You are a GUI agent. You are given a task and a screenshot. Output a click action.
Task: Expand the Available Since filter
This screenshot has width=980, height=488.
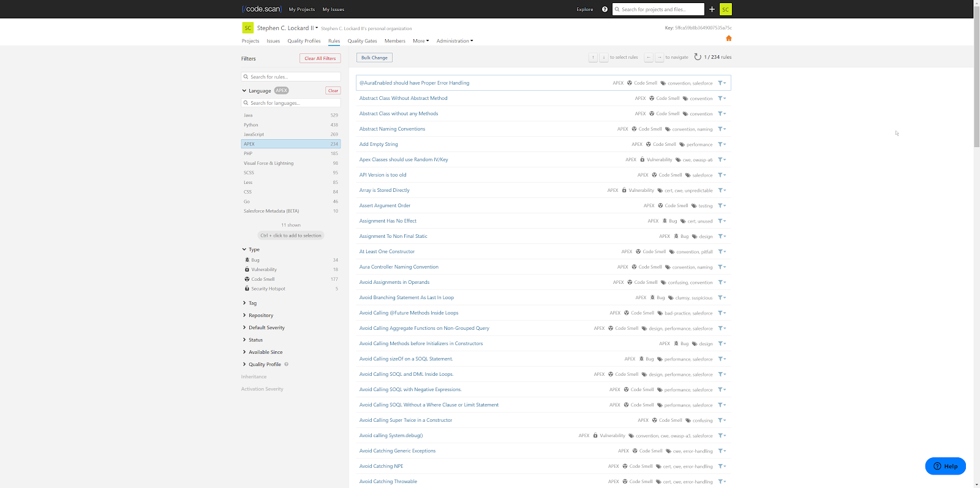tap(263, 352)
